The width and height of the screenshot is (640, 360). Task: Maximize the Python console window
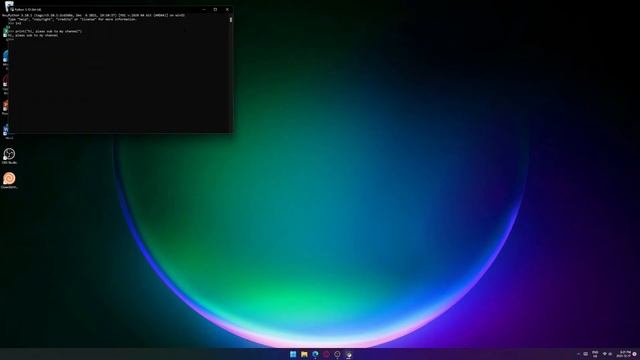coord(215,9)
